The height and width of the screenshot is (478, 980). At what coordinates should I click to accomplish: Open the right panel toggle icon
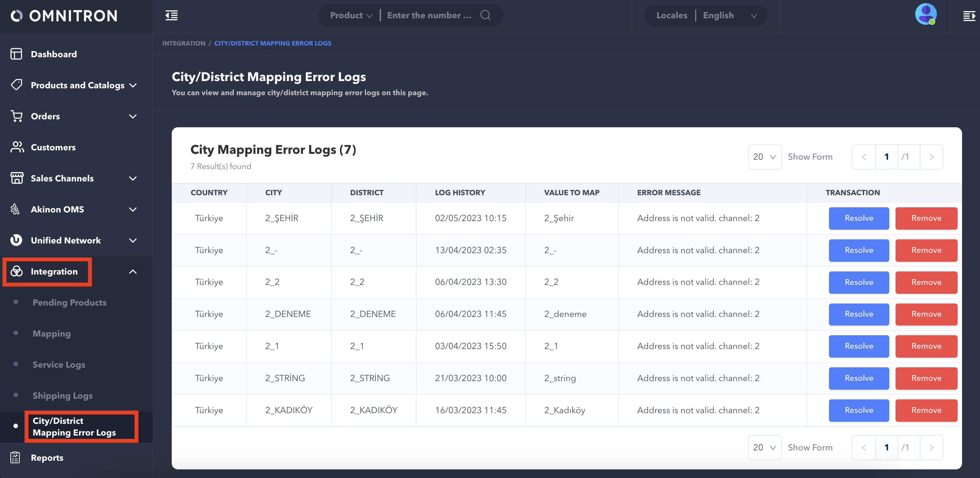(x=969, y=16)
